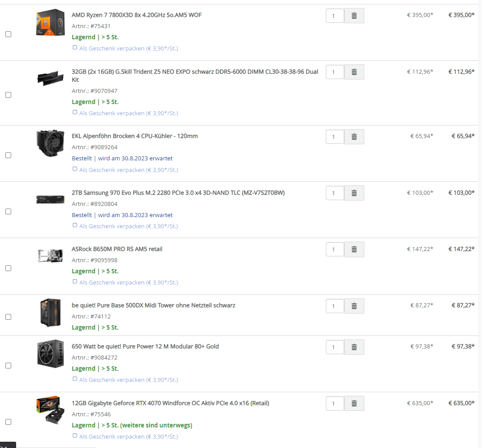Click the AMD Ryzen 7 box thumbnail
Screen dimensions: 485x448
(x=51, y=22)
